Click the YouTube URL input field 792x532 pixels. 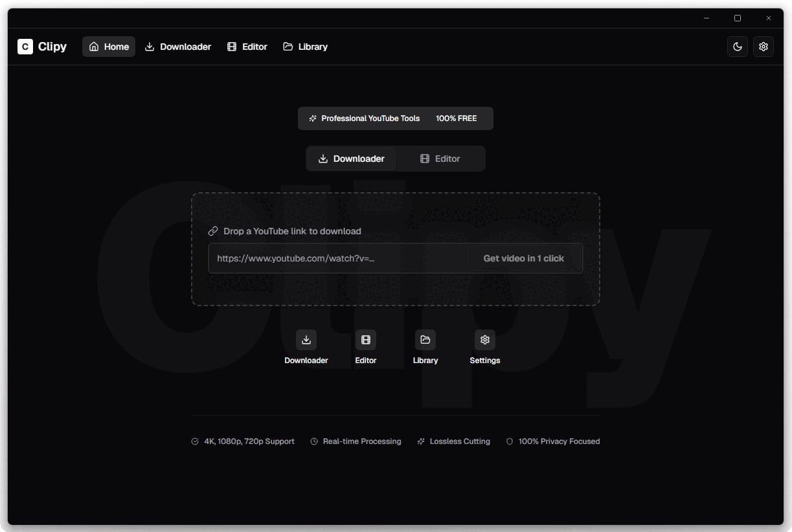(x=337, y=258)
